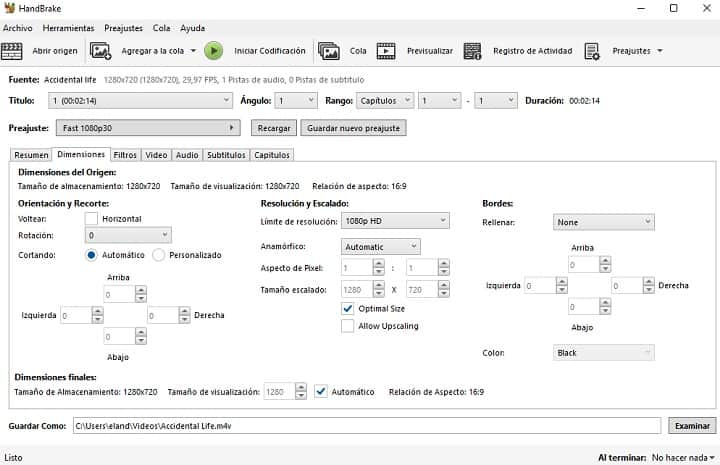Open the Ayuda menu
This screenshot has height=465, width=720.
click(192, 28)
